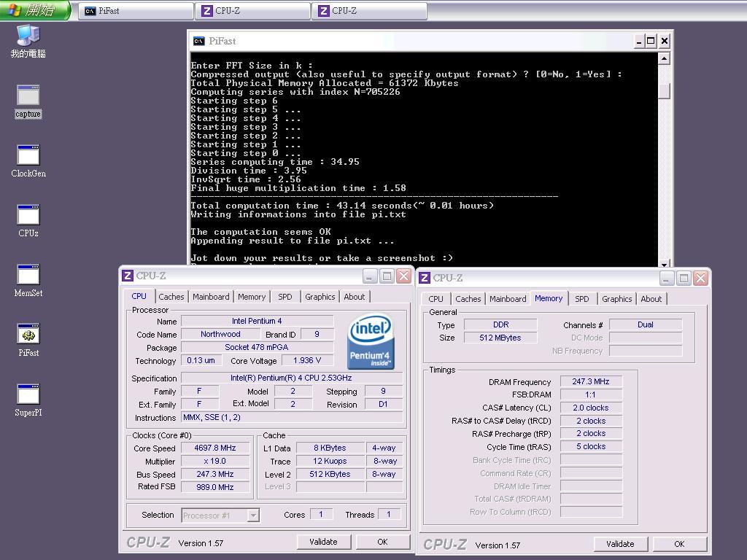Select Memory tab in right CPU-Z window
Viewport: 747px width, 560px height.
coord(549,298)
